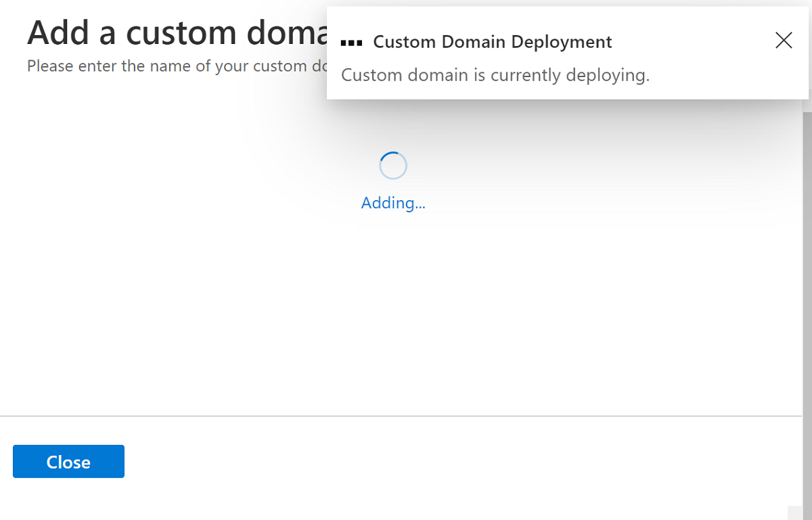Click the ellipsis icon beside Custom Domain Deployment
This screenshot has height=520, width=812.
(x=352, y=41)
